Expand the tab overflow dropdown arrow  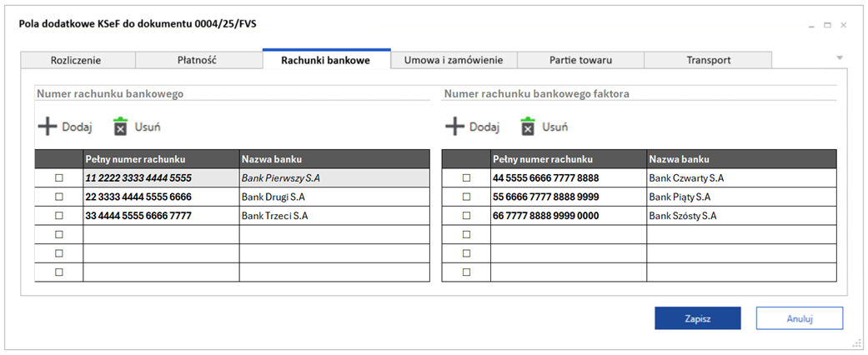(x=840, y=58)
